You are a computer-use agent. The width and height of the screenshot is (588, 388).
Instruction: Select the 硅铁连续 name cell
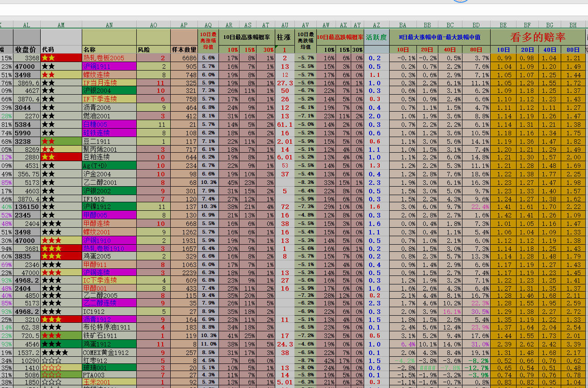(109, 133)
